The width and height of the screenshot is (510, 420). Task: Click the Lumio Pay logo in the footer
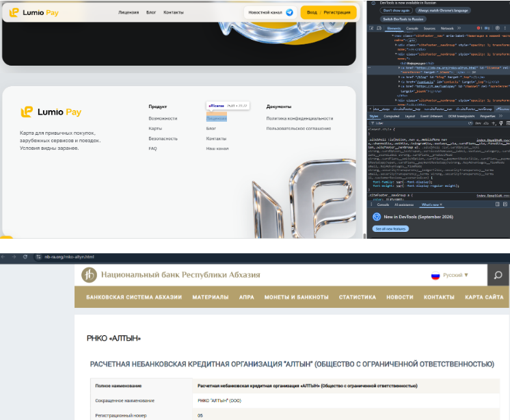click(51, 112)
